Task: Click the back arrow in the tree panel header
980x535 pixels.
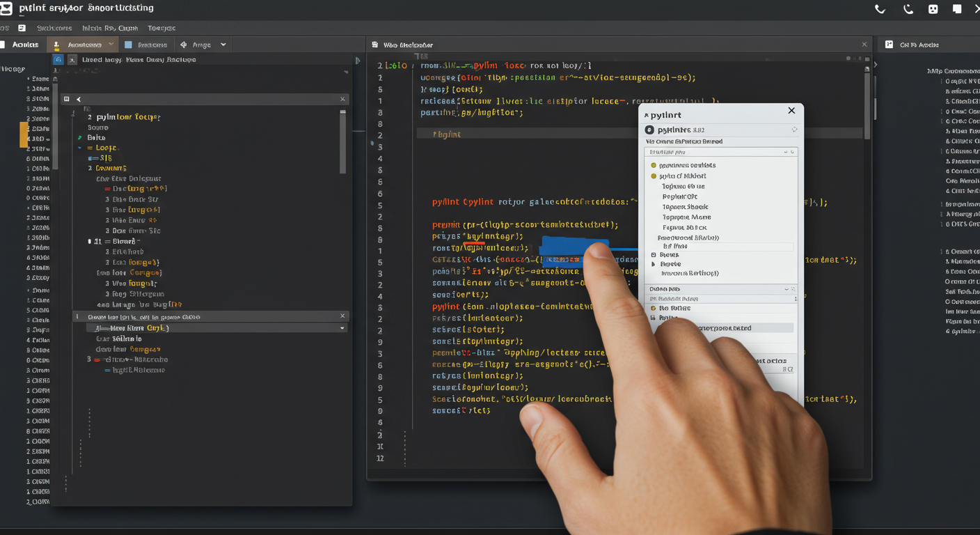Action: pyautogui.click(x=79, y=100)
